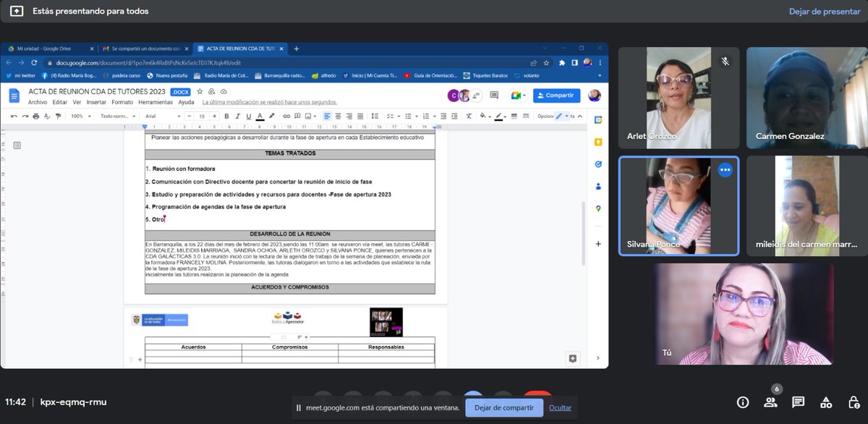Open the last modification history link
Viewport: 868px width, 424px height.
pyautogui.click(x=270, y=102)
